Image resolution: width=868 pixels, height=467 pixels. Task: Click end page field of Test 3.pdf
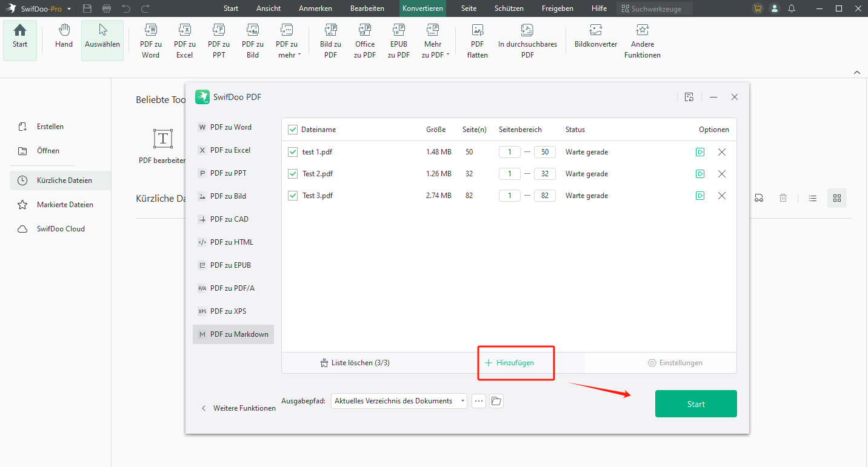[x=545, y=196]
